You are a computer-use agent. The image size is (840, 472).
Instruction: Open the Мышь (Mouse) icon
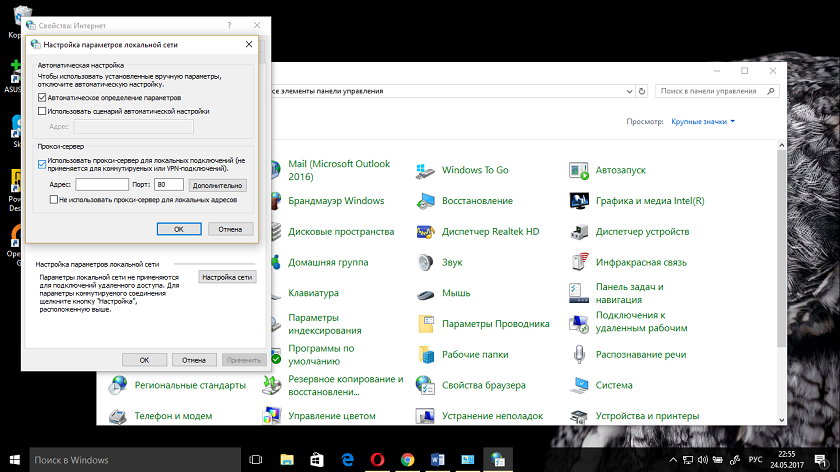426,293
